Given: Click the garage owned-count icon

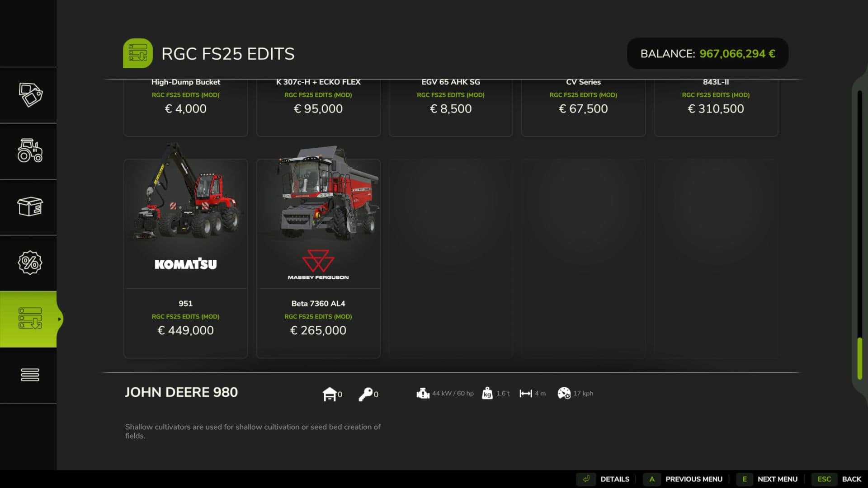Looking at the screenshot, I should [330, 394].
